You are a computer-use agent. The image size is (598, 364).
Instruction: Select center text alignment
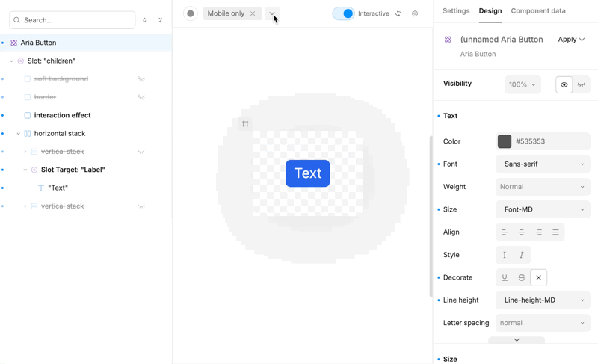click(x=522, y=232)
